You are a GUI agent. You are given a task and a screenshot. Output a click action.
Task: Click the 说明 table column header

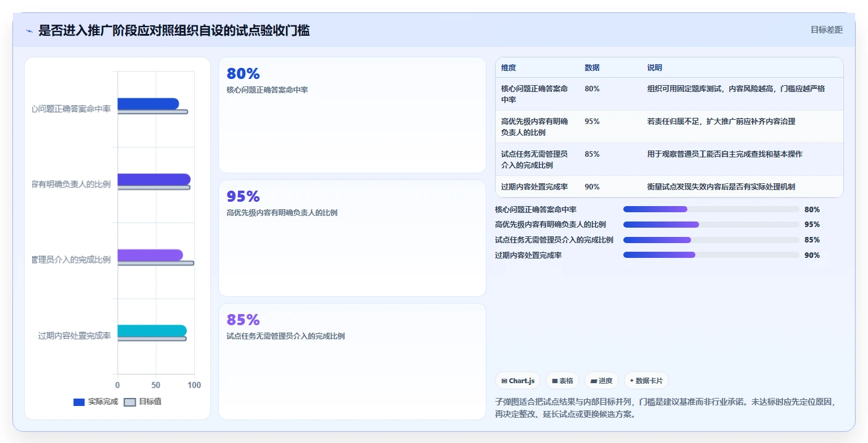tap(655, 68)
